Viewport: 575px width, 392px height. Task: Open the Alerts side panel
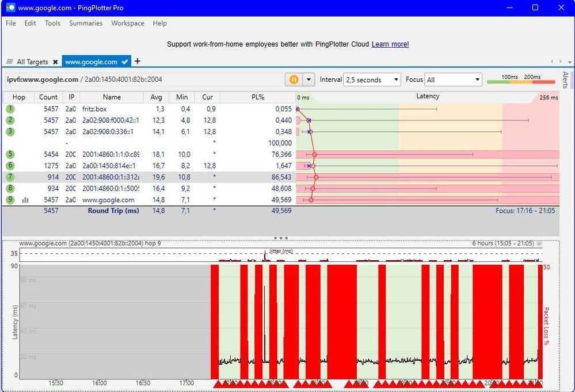click(x=565, y=80)
